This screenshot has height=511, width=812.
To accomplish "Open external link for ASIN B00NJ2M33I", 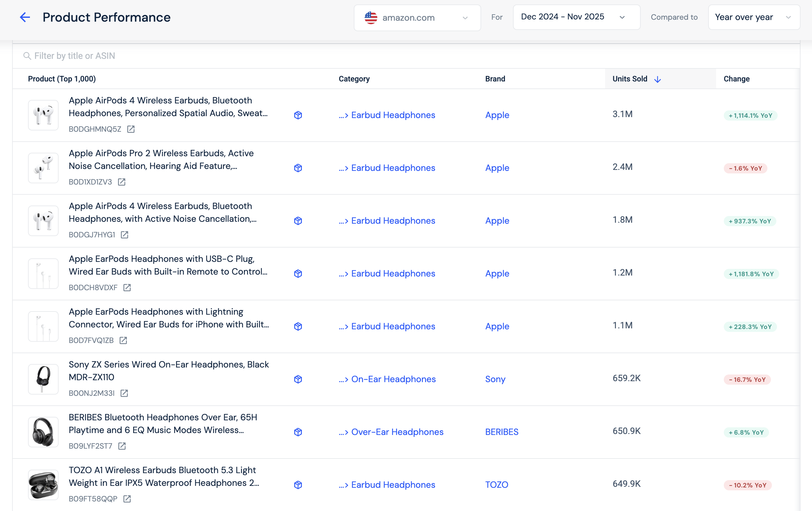I will pos(124,393).
